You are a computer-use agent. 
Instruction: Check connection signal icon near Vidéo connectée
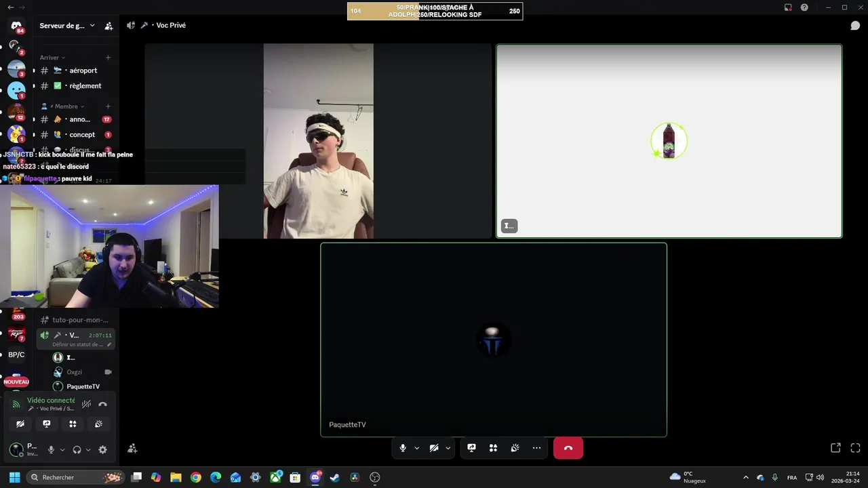[16, 404]
